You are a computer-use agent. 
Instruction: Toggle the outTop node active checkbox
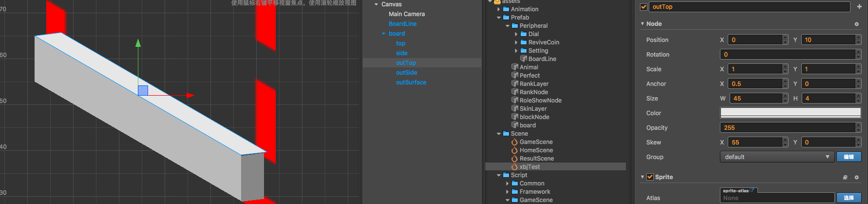pos(643,7)
